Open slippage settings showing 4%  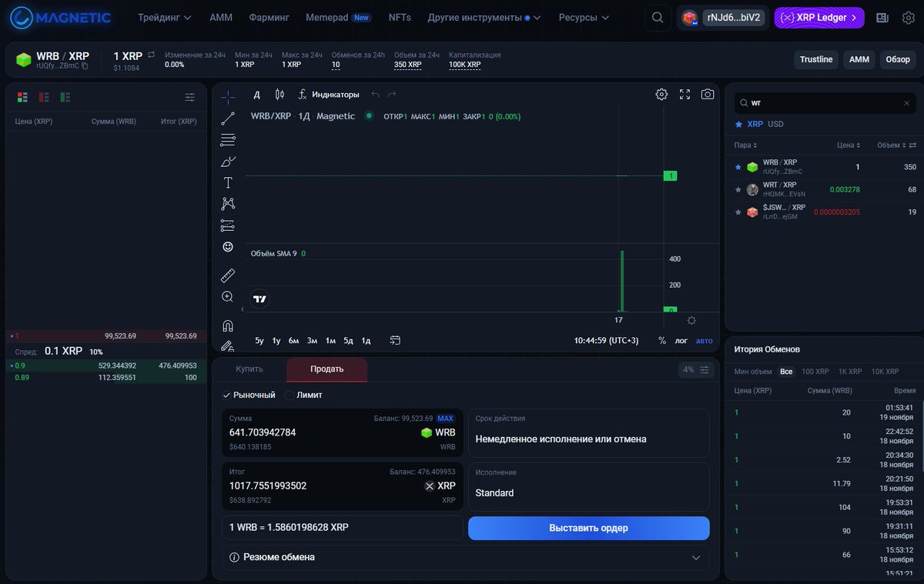(696, 370)
